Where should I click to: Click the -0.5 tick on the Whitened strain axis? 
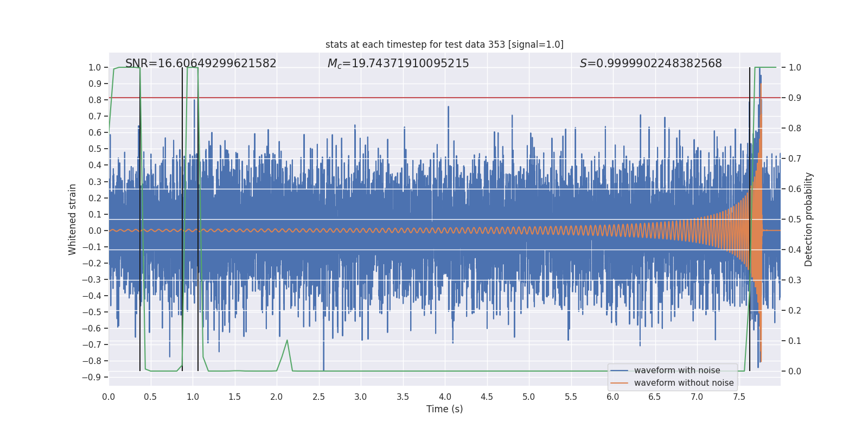(92, 312)
